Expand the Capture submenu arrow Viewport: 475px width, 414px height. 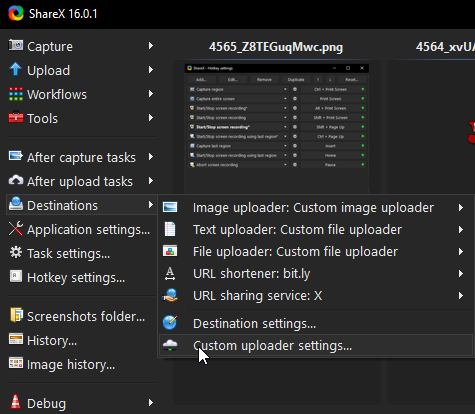pos(151,46)
